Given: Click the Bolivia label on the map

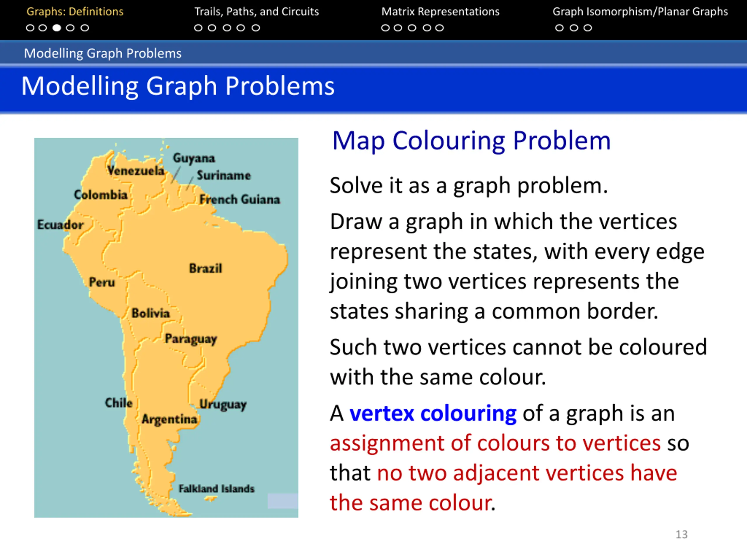Looking at the screenshot, I should click(x=151, y=313).
